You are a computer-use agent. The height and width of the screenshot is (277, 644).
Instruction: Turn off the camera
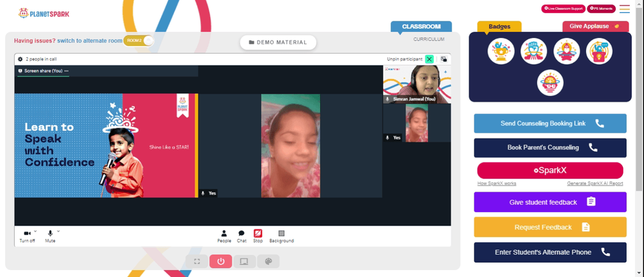click(27, 236)
